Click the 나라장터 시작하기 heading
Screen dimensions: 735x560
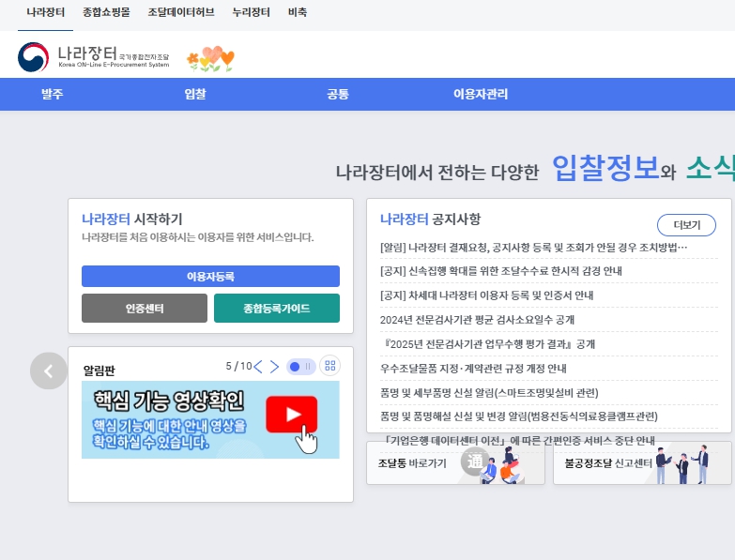click(x=131, y=219)
